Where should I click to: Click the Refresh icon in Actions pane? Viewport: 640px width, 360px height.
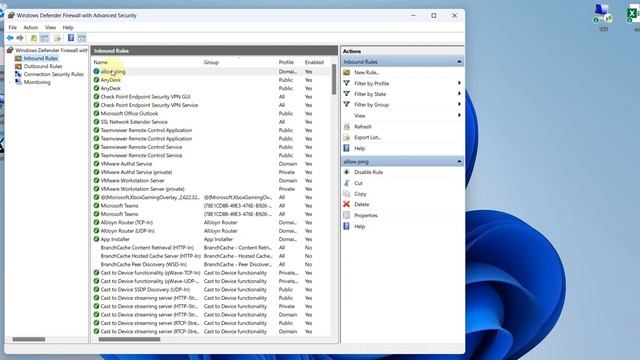tap(347, 127)
